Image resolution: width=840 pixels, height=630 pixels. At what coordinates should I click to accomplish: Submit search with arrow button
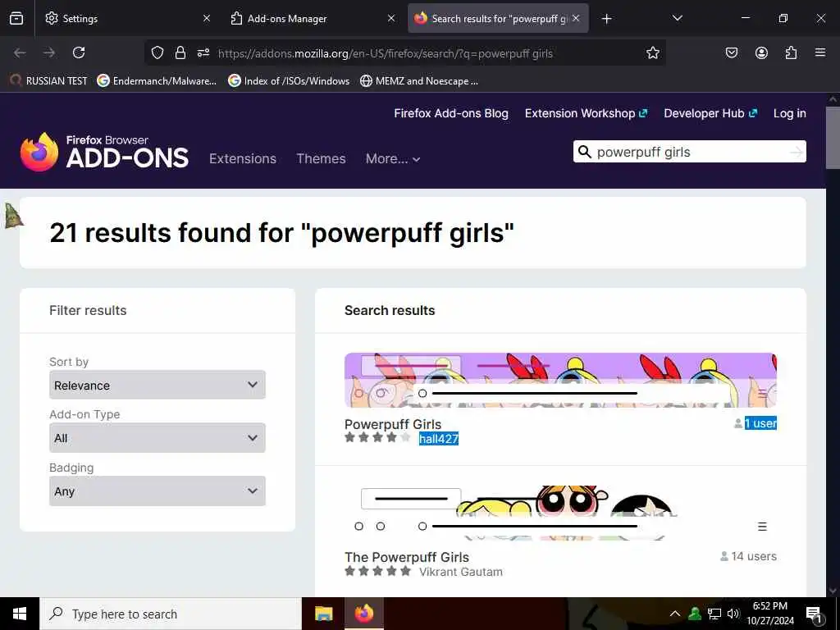click(x=797, y=152)
